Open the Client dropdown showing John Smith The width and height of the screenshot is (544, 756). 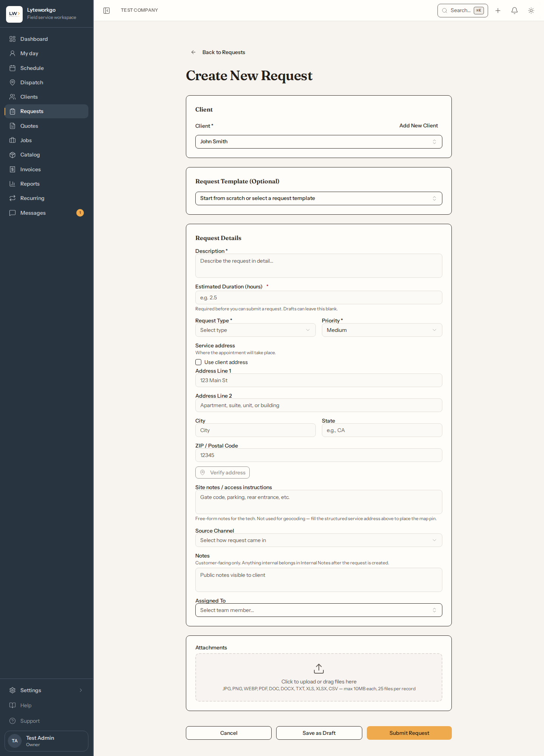point(319,142)
